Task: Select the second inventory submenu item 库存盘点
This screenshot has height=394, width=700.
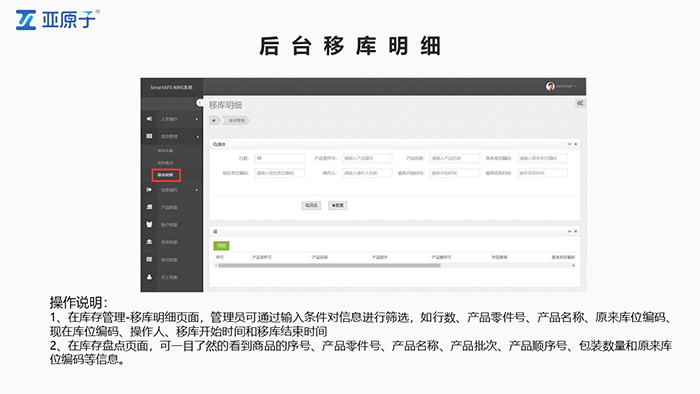Action: click(165, 163)
